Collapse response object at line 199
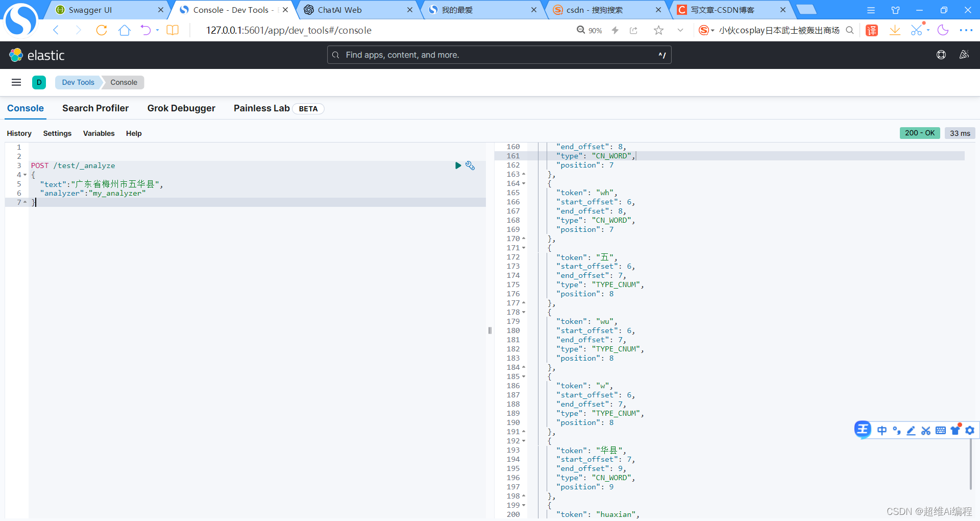 click(x=524, y=505)
